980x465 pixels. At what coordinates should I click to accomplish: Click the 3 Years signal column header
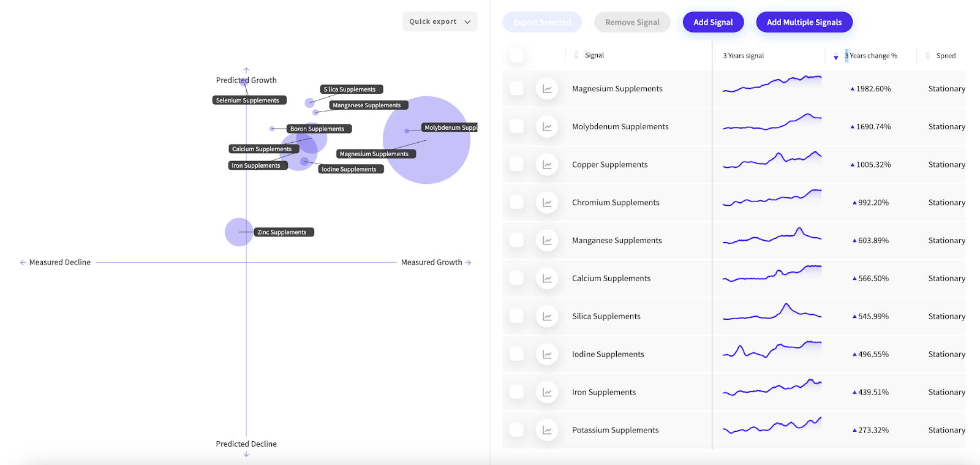743,56
